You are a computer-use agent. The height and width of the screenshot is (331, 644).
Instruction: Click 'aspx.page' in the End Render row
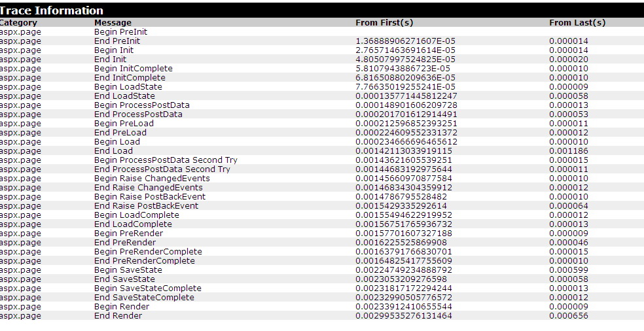20,316
